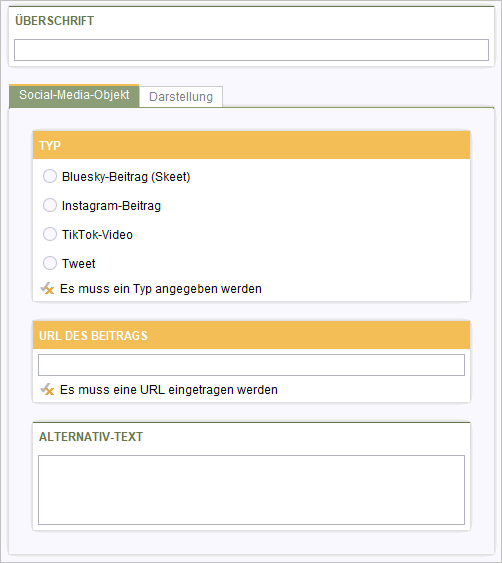Click inside the Alternativ-Text textarea

pyautogui.click(x=251, y=490)
